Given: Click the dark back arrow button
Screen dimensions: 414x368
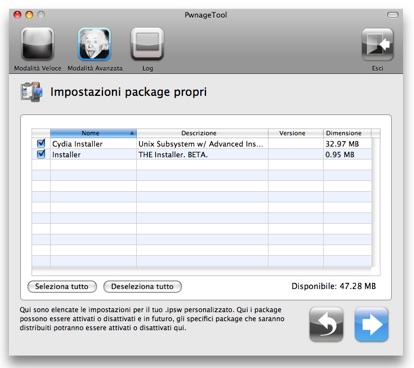Looking at the screenshot, I should click(x=326, y=324).
